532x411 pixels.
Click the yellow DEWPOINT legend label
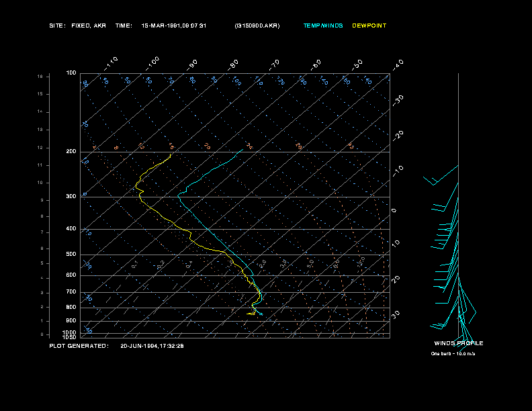(x=369, y=26)
